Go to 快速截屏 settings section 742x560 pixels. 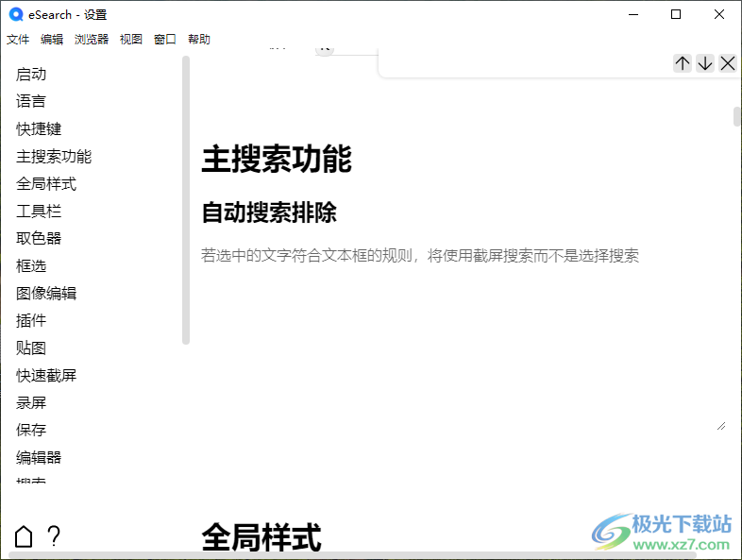tap(46, 376)
